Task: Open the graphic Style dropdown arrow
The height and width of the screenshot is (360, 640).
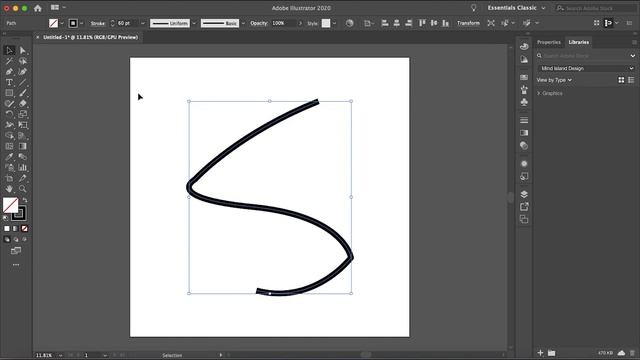Action: click(x=334, y=23)
